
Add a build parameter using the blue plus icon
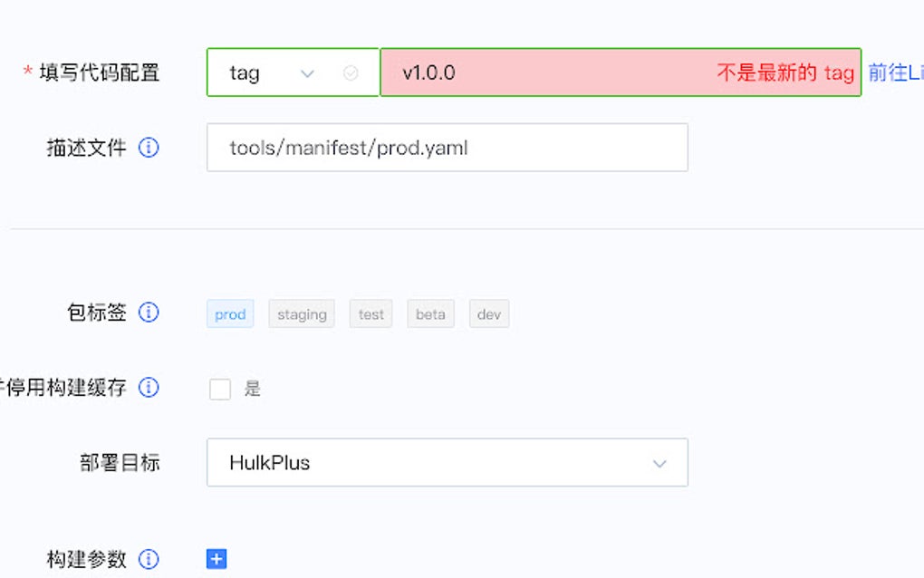coord(216,559)
